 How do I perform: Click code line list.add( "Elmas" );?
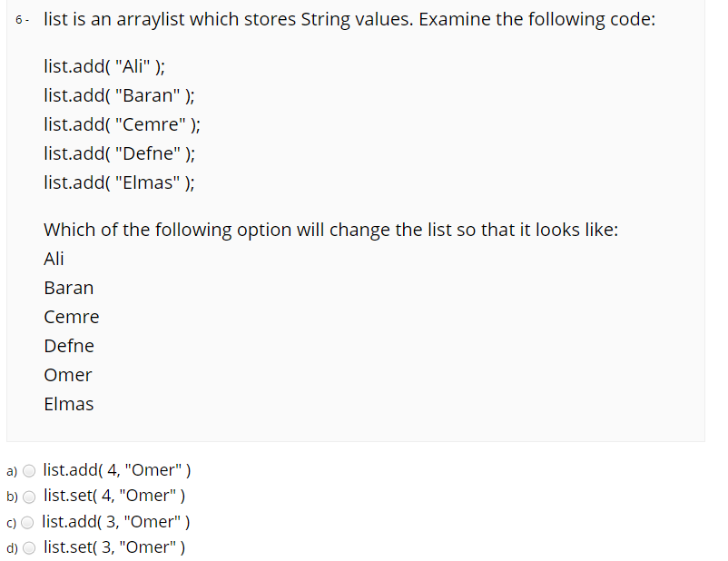click(119, 182)
